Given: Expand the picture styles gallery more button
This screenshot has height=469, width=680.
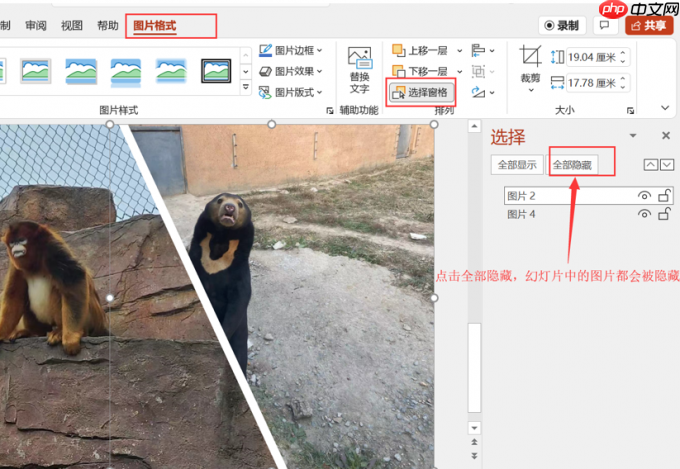Looking at the screenshot, I should [246, 87].
